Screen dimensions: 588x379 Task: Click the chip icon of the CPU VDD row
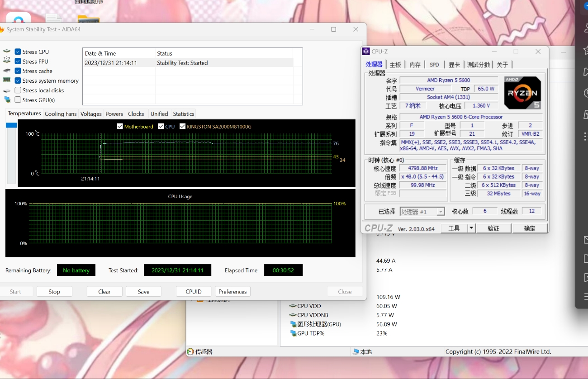pyautogui.click(x=293, y=306)
